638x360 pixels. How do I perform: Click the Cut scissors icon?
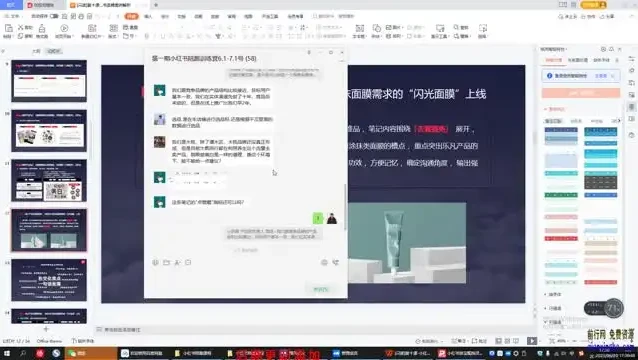coord(21,27)
